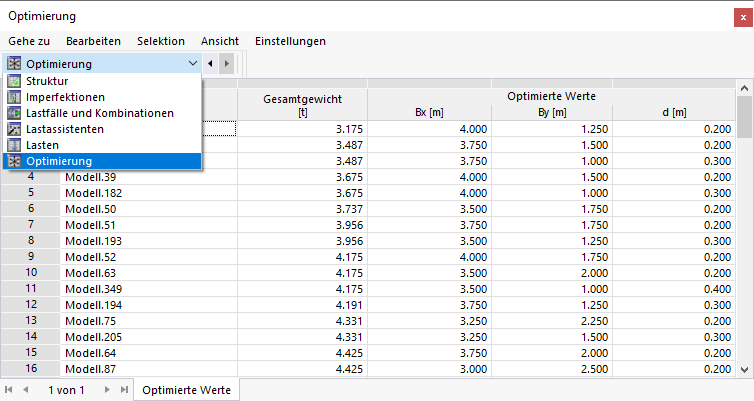Select Struktur from the dropdown list
The height and width of the screenshot is (401, 754).
pos(102,81)
